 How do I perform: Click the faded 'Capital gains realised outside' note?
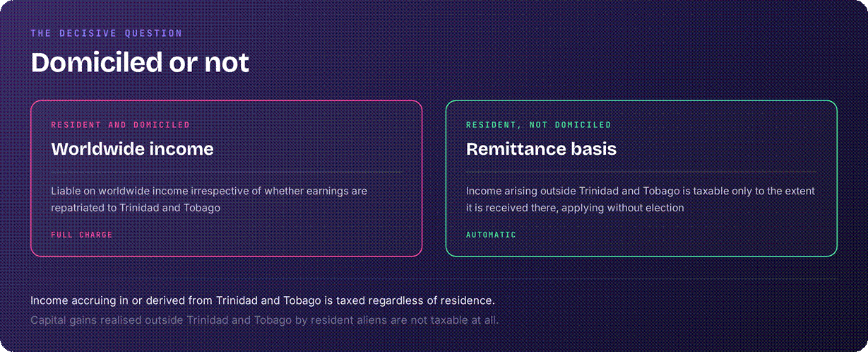point(265,320)
